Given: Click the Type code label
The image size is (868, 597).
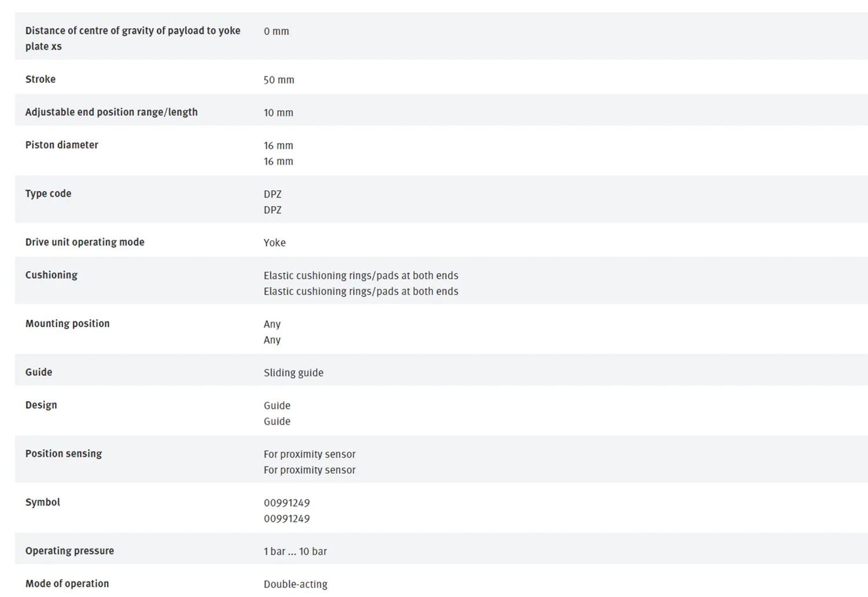Looking at the screenshot, I should (x=48, y=193).
